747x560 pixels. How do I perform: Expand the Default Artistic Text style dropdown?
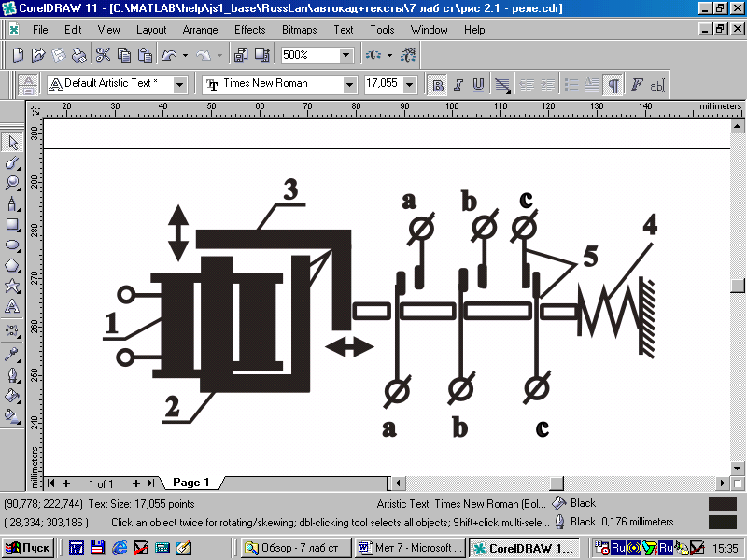coord(179,85)
